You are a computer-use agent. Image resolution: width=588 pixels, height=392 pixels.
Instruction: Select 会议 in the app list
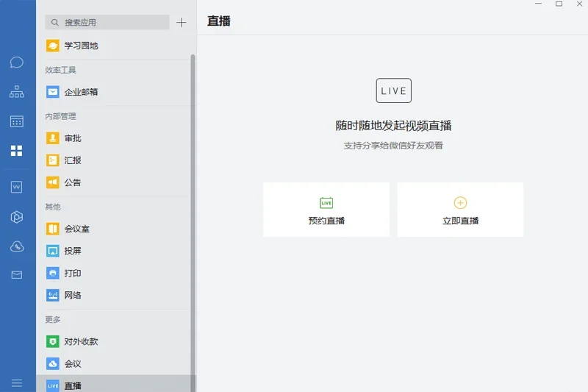[x=116, y=363]
